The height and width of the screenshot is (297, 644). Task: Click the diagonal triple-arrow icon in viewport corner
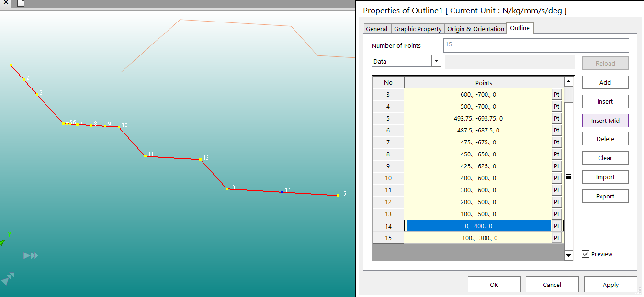coord(8,278)
